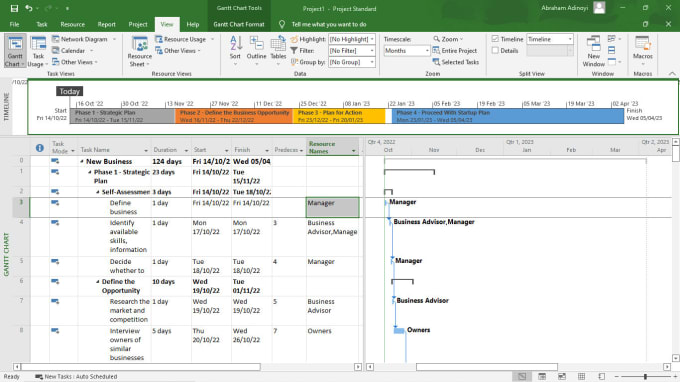Click New Tasks Auto Scheduled in status bar

[76, 376]
